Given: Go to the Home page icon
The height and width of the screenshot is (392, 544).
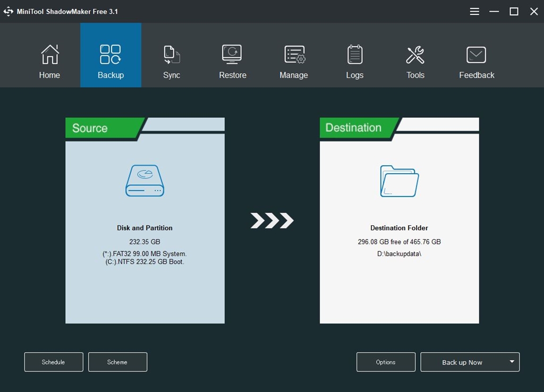Looking at the screenshot, I should pyautogui.click(x=49, y=55).
